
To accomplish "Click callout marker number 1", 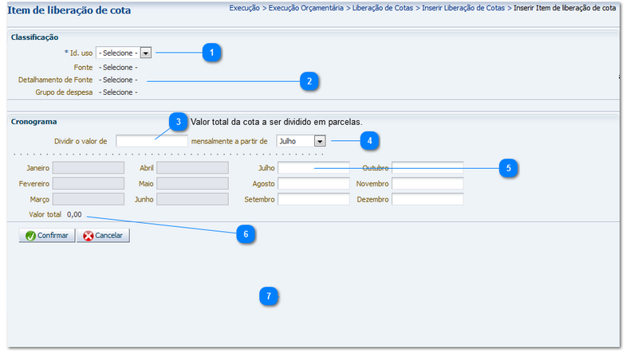I will (x=211, y=53).
